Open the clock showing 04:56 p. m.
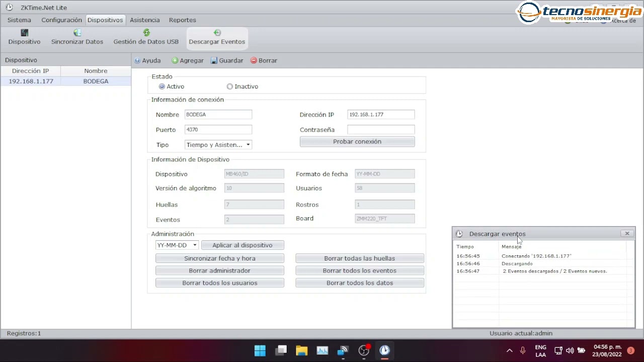The image size is (644, 362). pos(608,350)
